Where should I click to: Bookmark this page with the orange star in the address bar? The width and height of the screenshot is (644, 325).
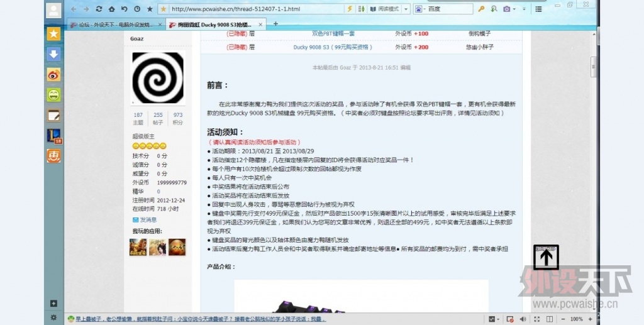click(164, 9)
